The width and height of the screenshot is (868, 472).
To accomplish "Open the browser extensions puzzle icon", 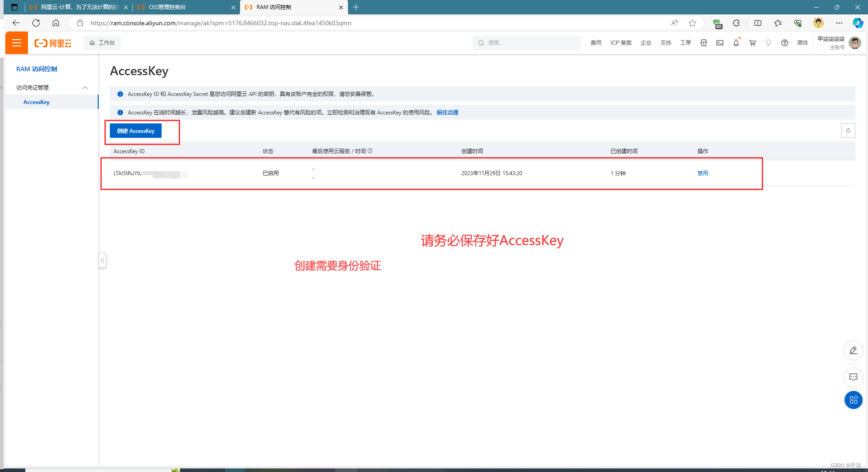I will (x=737, y=23).
